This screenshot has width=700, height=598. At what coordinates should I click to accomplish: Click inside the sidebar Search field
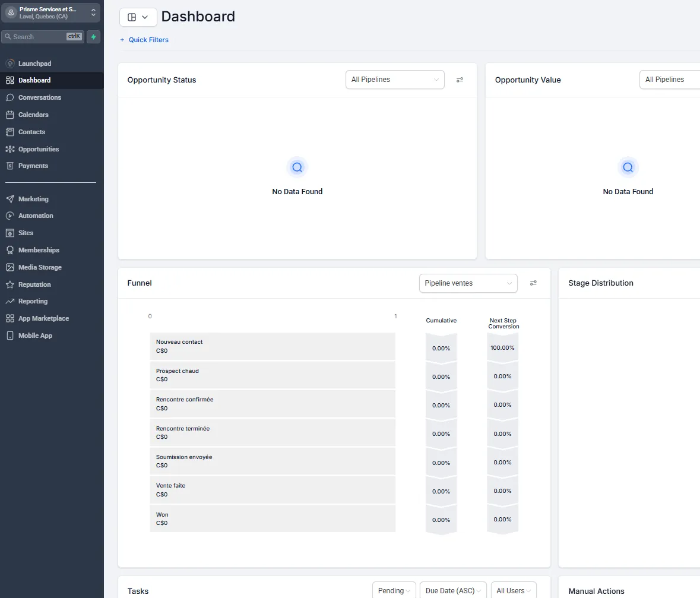coord(42,37)
